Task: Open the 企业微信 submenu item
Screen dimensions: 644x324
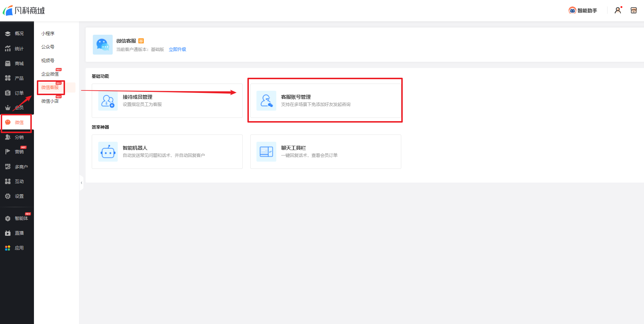Action: pyautogui.click(x=50, y=74)
